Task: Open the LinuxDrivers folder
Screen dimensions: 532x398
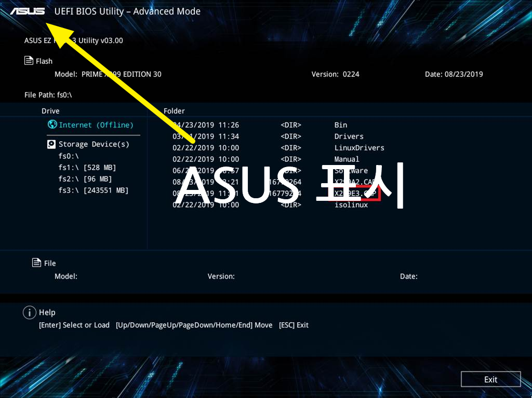Action: (358, 147)
